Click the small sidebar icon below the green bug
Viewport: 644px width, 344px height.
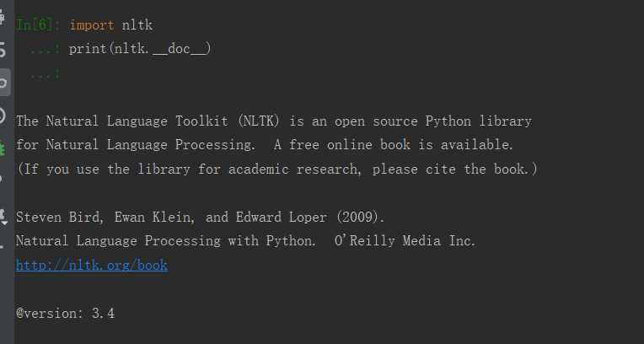tap(2, 180)
